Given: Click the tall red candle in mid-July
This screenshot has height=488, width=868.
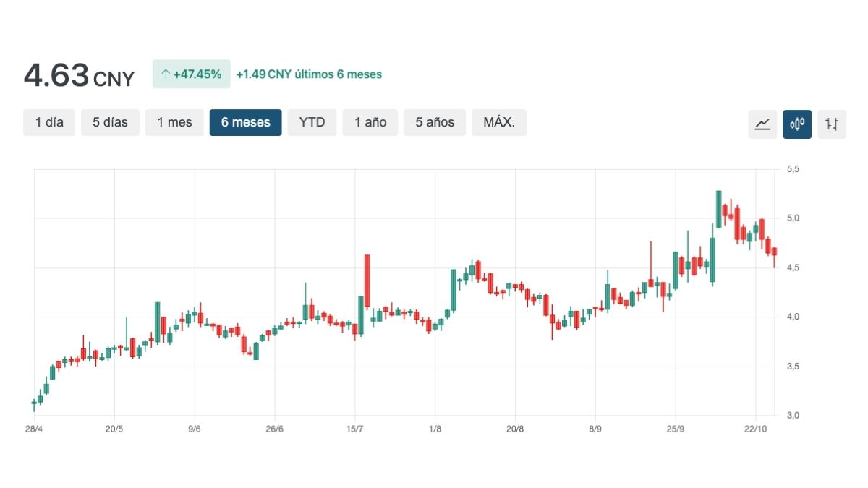Looking at the screenshot, I should click(x=367, y=281).
